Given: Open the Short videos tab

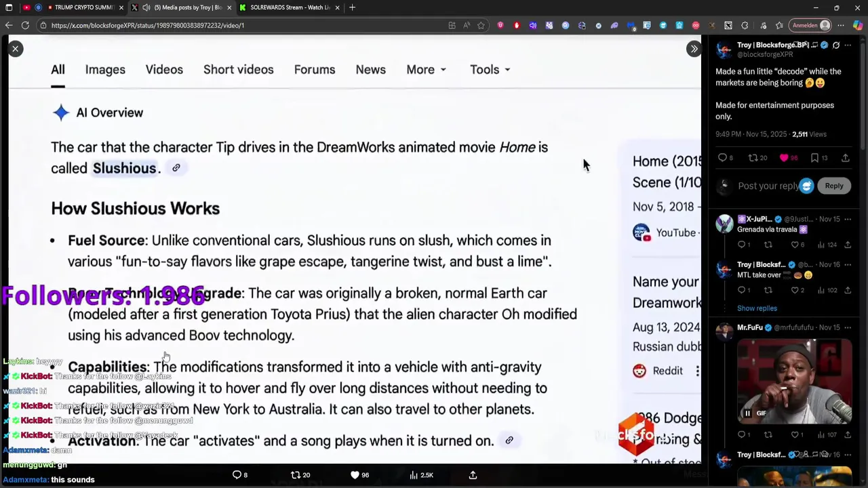Looking at the screenshot, I should pos(238,70).
